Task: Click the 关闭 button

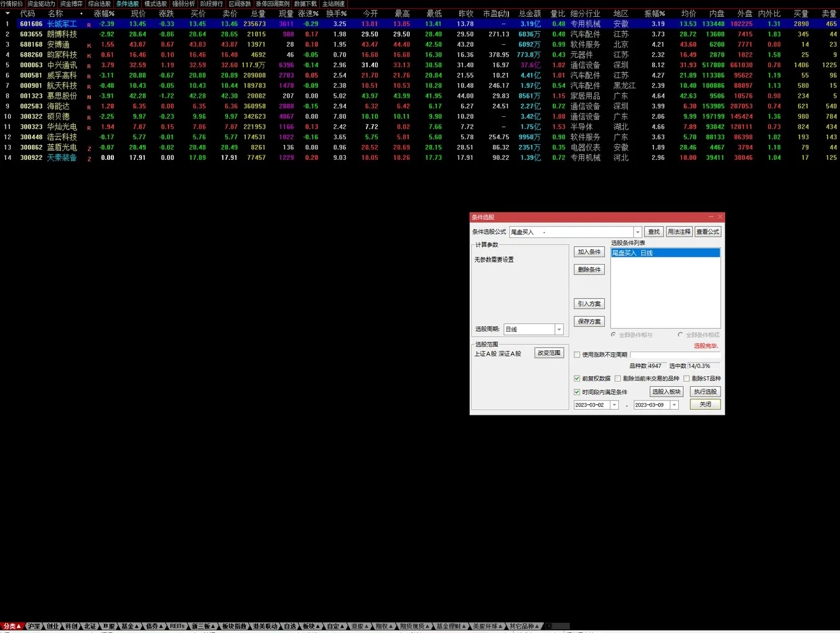Action: [x=705, y=404]
